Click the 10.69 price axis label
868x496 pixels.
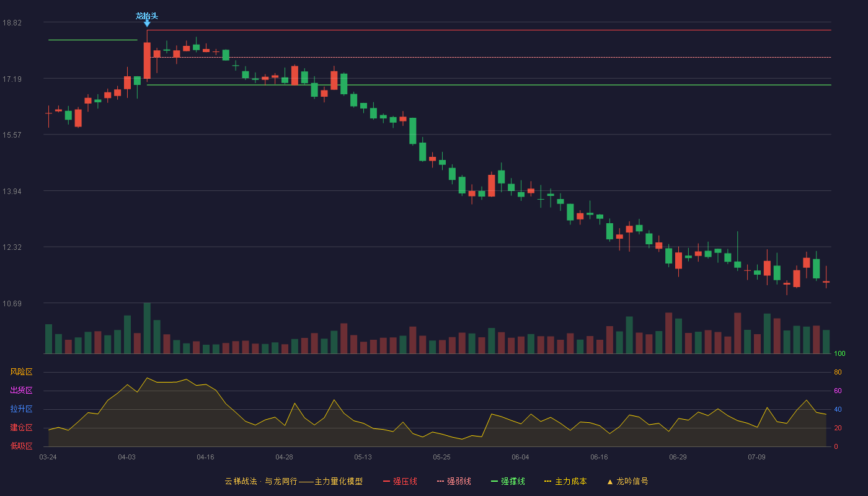point(12,303)
